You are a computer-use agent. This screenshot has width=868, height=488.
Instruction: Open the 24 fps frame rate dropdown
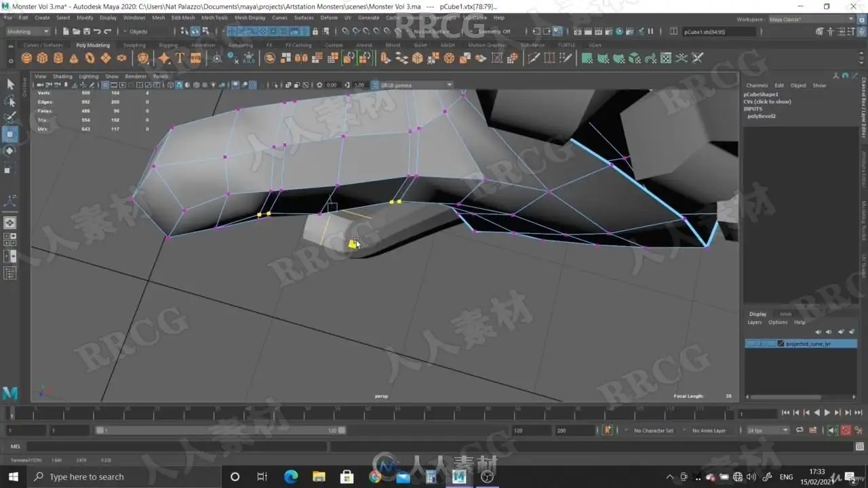(768, 430)
